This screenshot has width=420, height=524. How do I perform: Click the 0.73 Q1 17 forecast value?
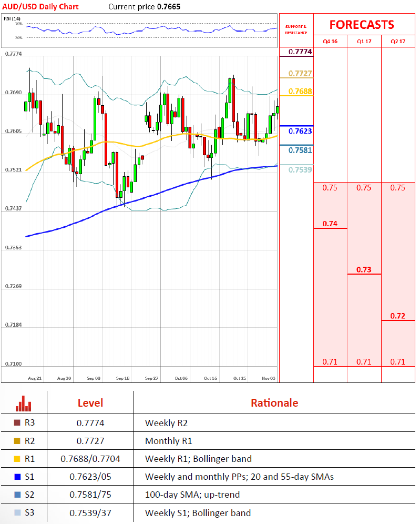[364, 269]
